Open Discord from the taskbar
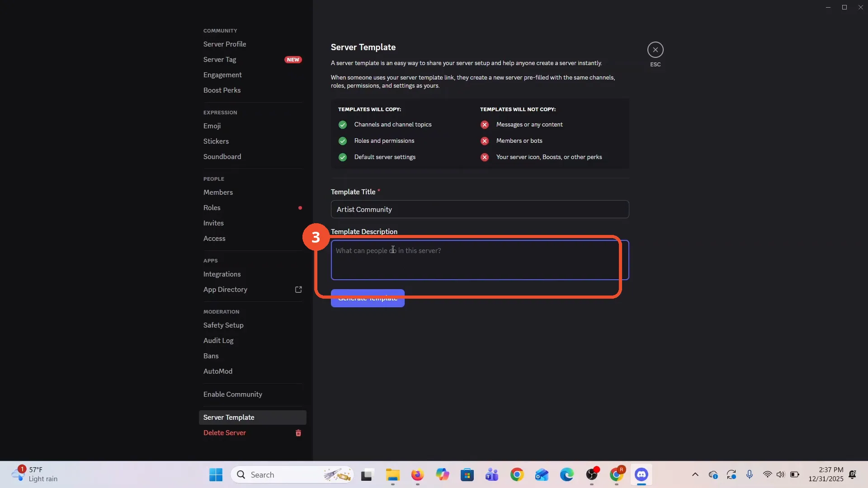Screen dimensions: 868x488 (641, 474)
